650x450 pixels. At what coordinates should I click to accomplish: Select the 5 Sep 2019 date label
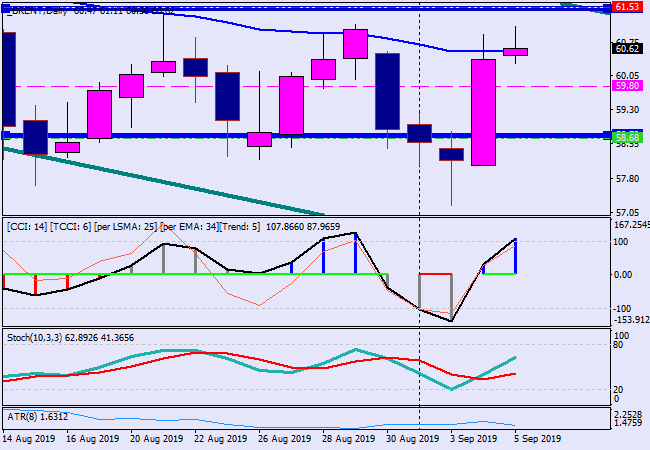point(535,439)
